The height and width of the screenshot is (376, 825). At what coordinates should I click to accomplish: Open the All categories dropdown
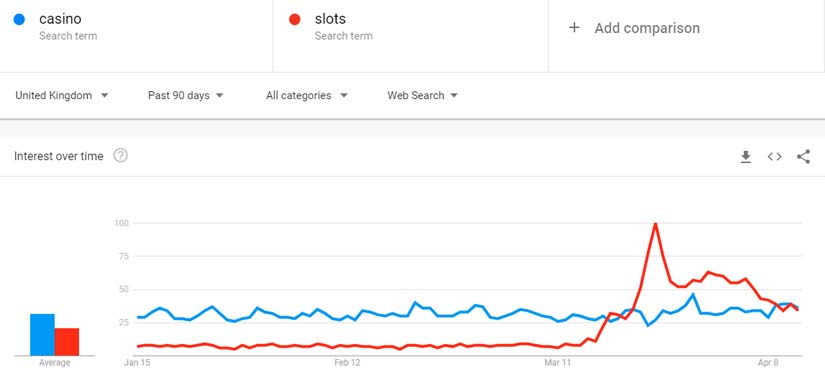[307, 96]
